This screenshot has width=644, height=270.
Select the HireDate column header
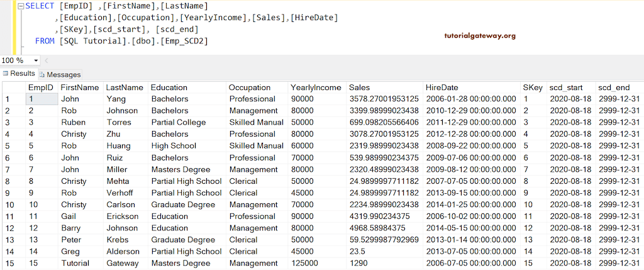442,87
